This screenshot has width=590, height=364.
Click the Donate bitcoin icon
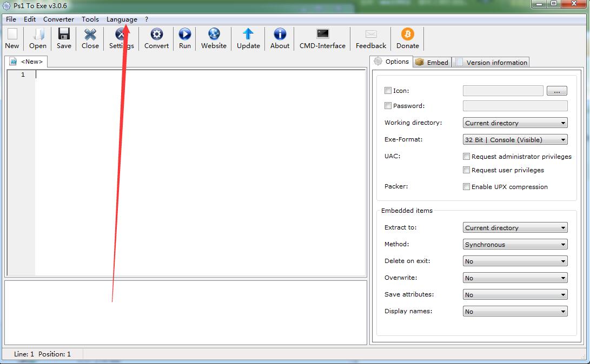click(x=407, y=35)
